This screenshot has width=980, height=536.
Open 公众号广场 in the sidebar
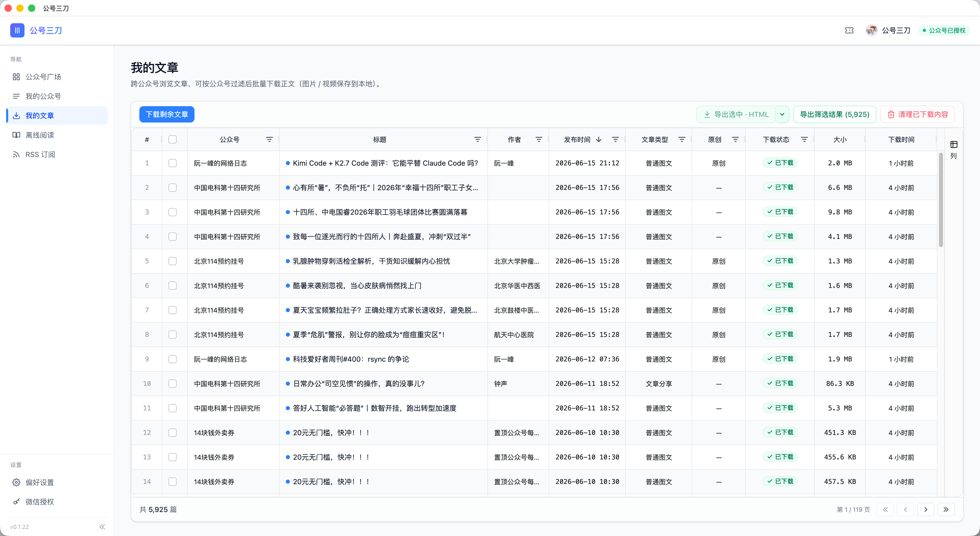tap(57, 77)
